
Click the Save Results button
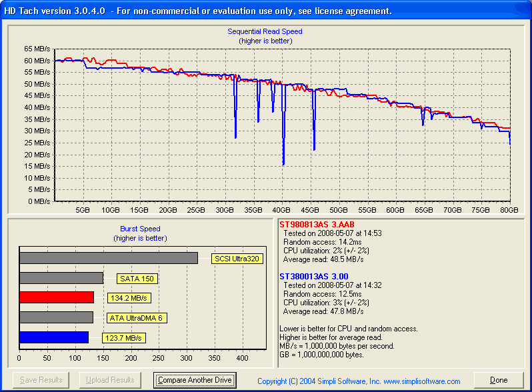pos(41,380)
